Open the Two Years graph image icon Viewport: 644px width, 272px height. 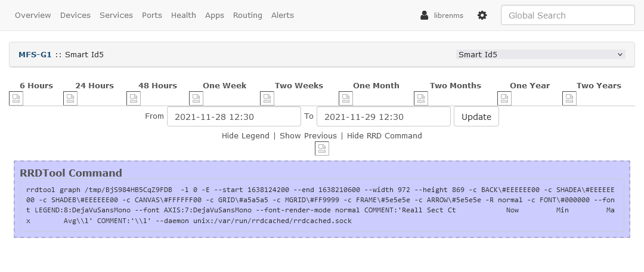pyautogui.click(x=569, y=98)
